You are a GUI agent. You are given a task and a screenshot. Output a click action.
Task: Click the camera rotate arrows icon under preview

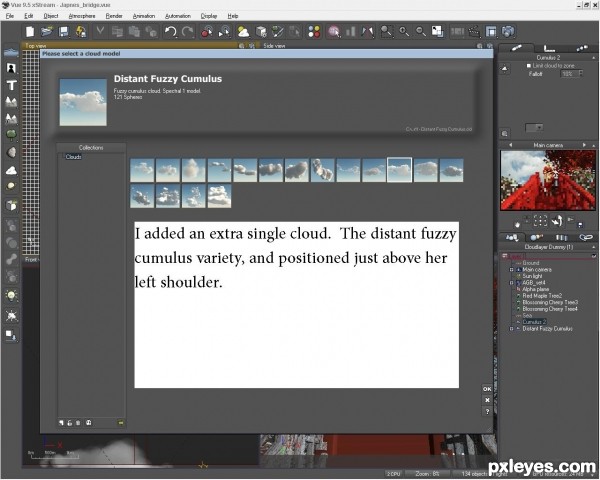(x=557, y=221)
